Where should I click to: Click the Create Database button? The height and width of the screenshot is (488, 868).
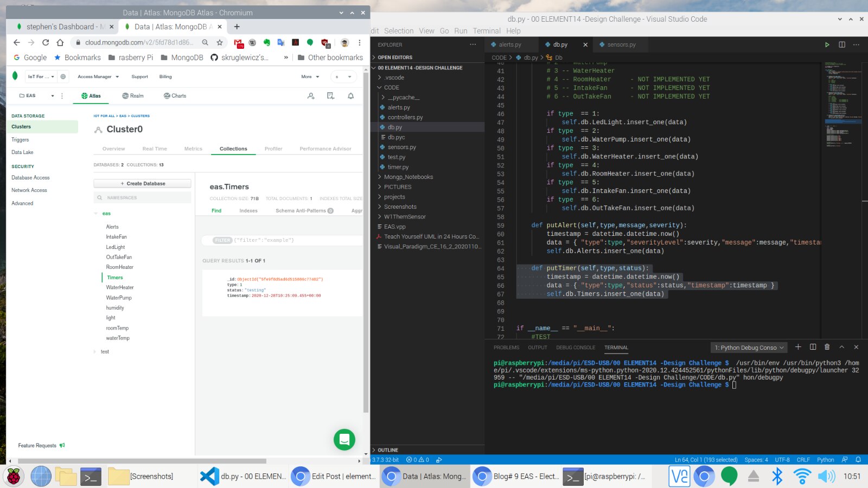tap(143, 184)
